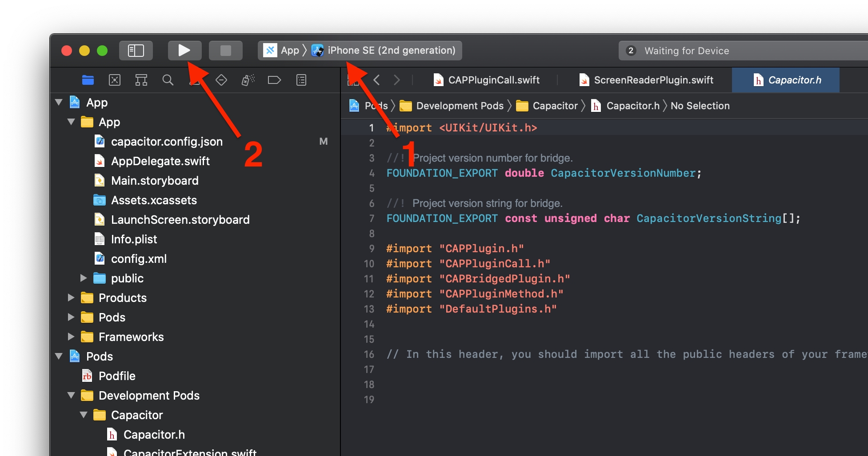
Task: Select iPhone SE (2nd generation) device target
Action: (x=391, y=51)
